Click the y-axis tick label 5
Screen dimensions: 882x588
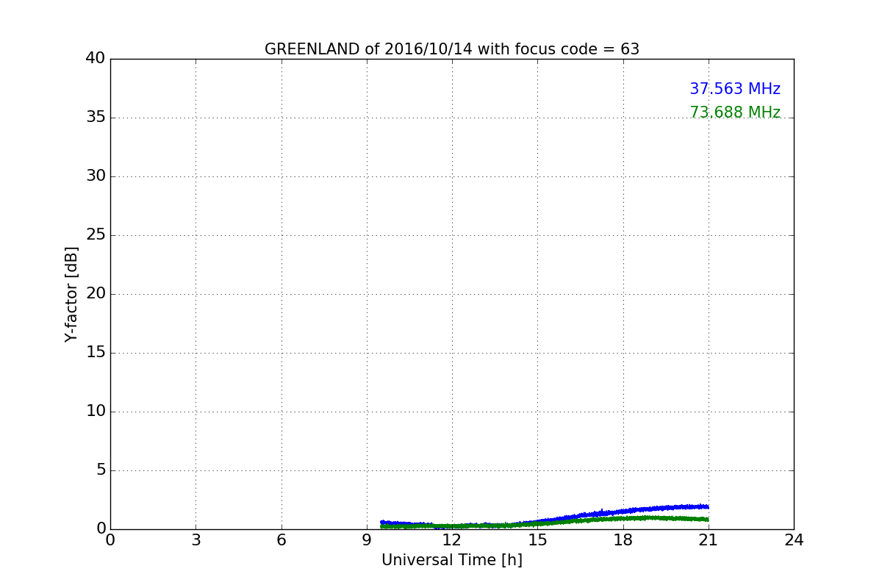tap(101, 470)
